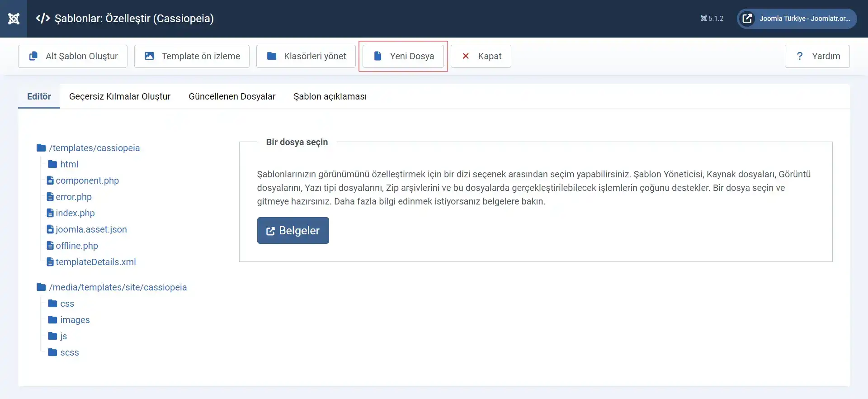Open component.php file
The image size is (868, 399).
pos(87,180)
